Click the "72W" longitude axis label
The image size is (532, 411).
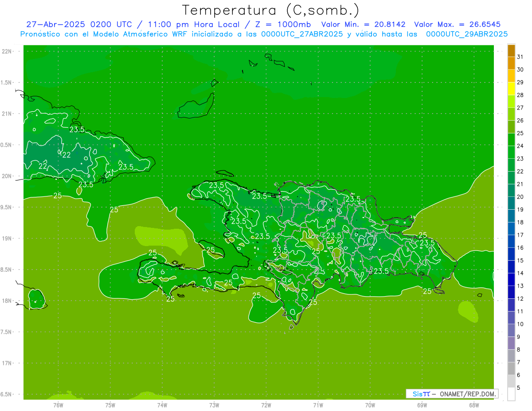point(266,405)
